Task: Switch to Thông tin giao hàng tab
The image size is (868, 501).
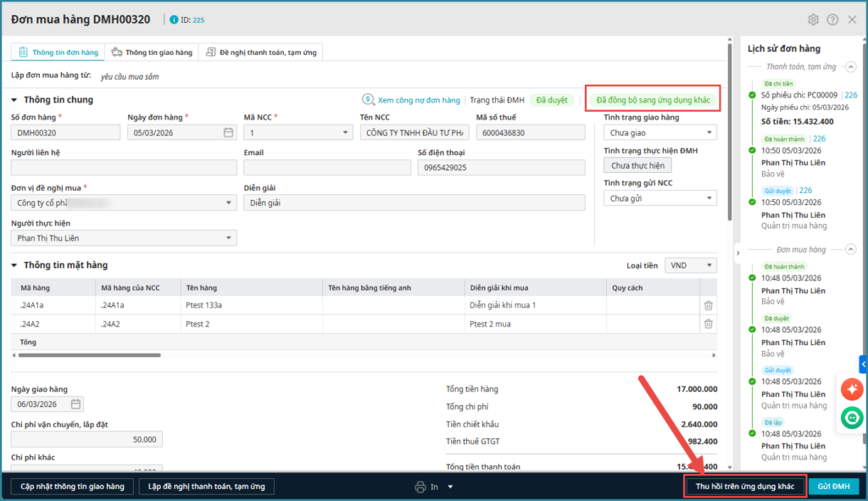Action: click(x=152, y=53)
